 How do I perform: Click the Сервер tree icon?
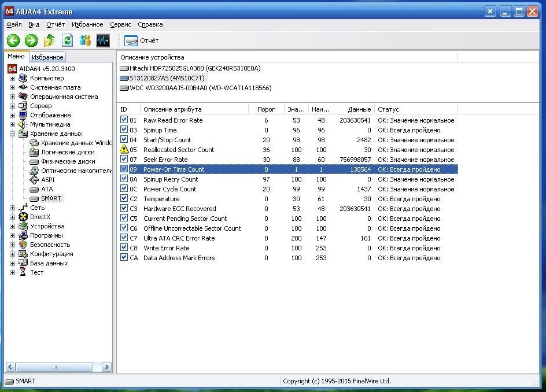click(23, 106)
